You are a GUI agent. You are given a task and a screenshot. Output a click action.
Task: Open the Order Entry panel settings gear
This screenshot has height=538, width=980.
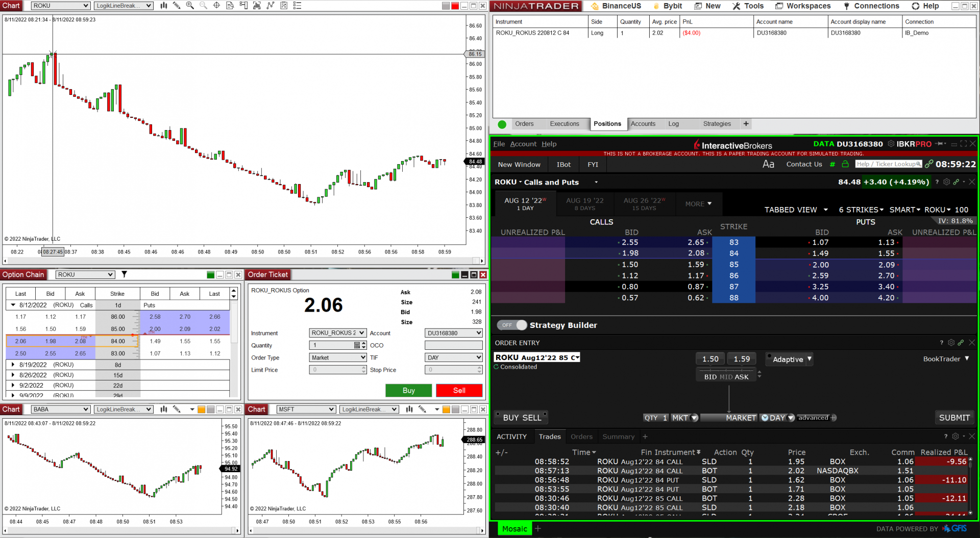(951, 343)
